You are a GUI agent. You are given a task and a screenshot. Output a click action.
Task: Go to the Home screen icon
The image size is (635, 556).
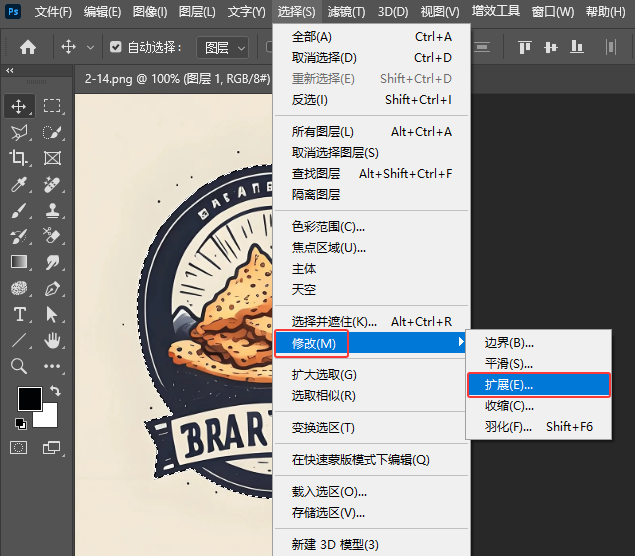pyautogui.click(x=28, y=47)
